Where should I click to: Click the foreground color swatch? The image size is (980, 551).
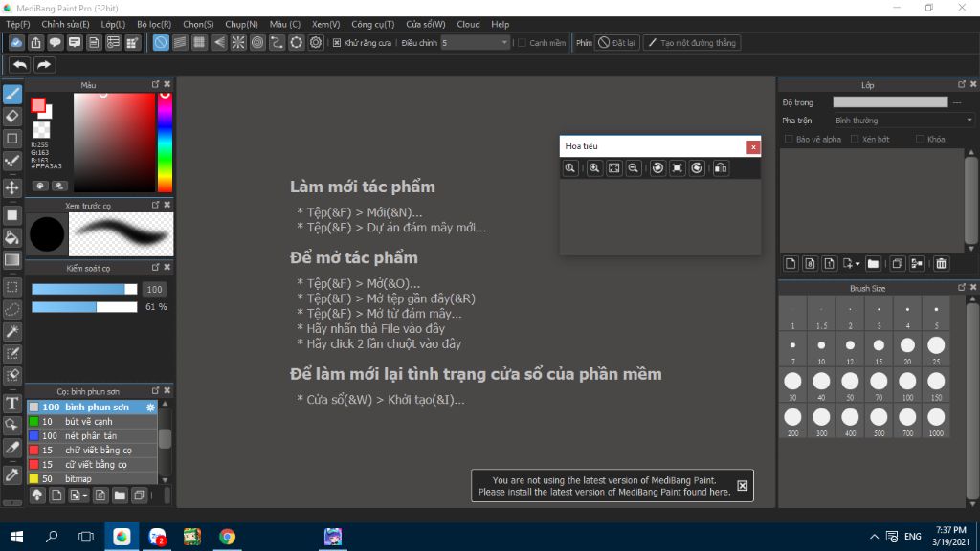pyautogui.click(x=38, y=105)
